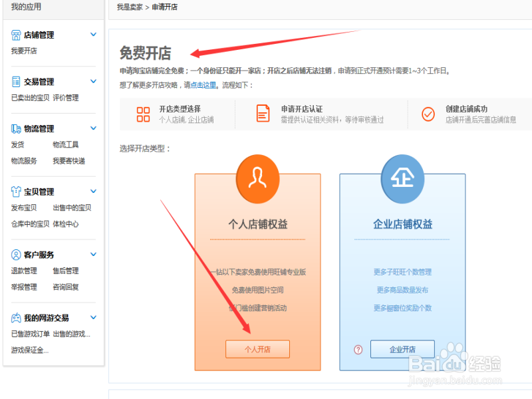Open 退款管理 link
Screen dimensions: 532x399
(24, 271)
